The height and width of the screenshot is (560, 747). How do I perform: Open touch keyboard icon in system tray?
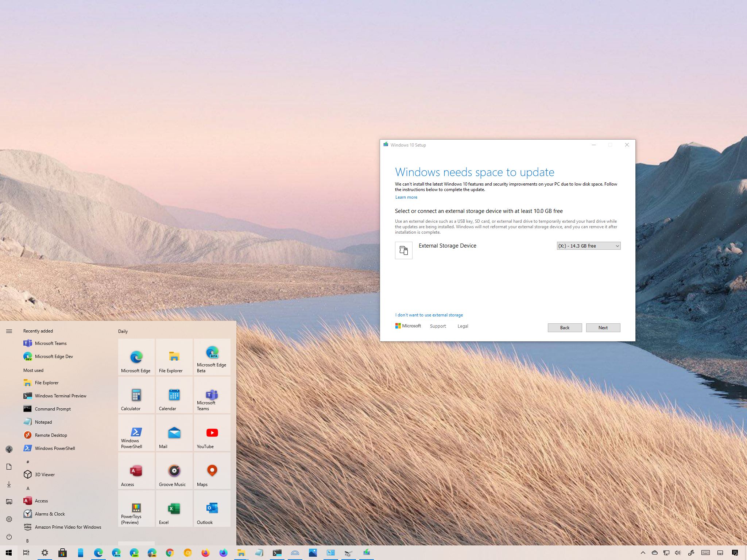pos(705,553)
